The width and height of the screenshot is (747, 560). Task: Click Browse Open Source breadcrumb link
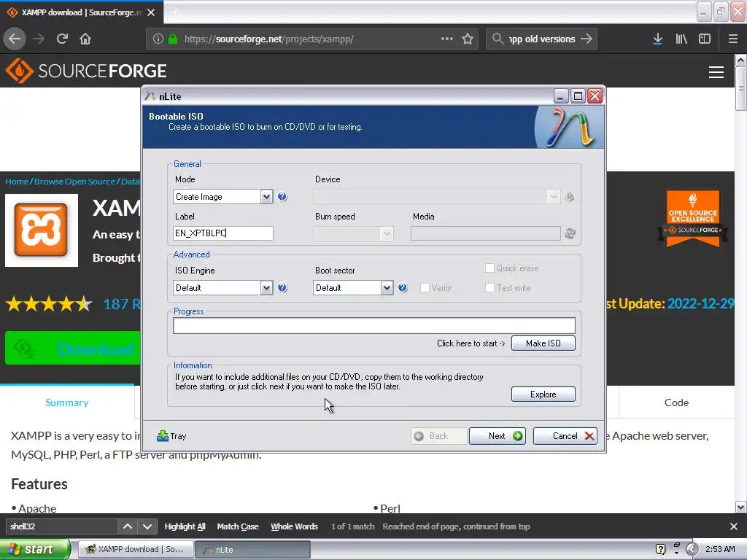click(x=75, y=182)
